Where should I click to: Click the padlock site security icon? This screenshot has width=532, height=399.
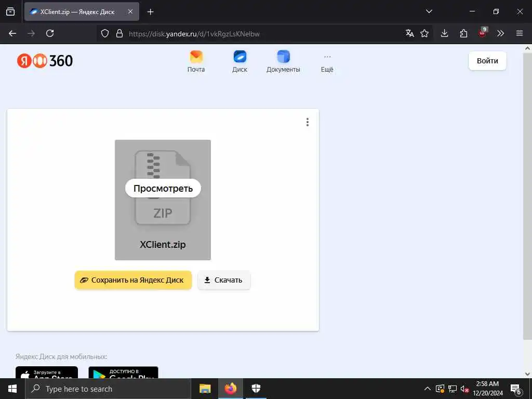pyautogui.click(x=119, y=33)
